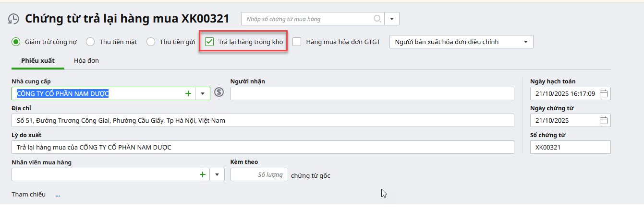This screenshot has height=208, width=644.
Task: Open calendar for Ngày chứng từ
Action: (604, 120)
